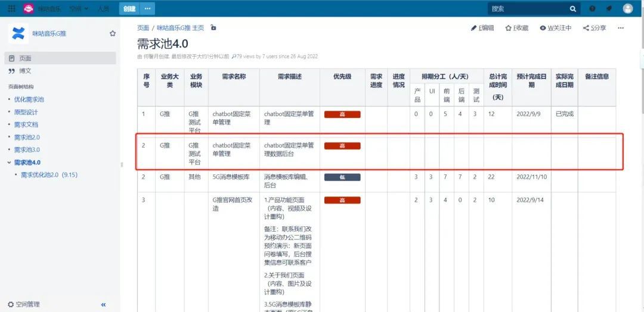Click the 创建 button
This screenshot has width=644, height=312.
(130, 8)
